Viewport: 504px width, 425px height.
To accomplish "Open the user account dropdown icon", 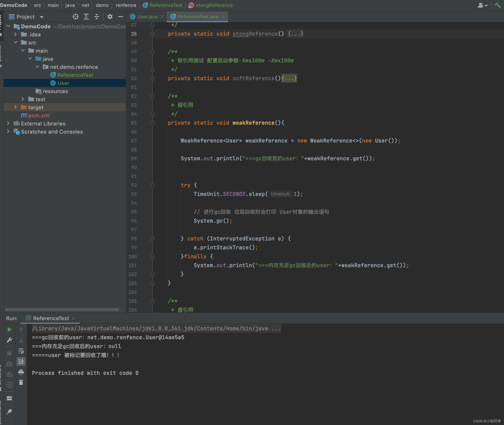I will click(x=483, y=5).
